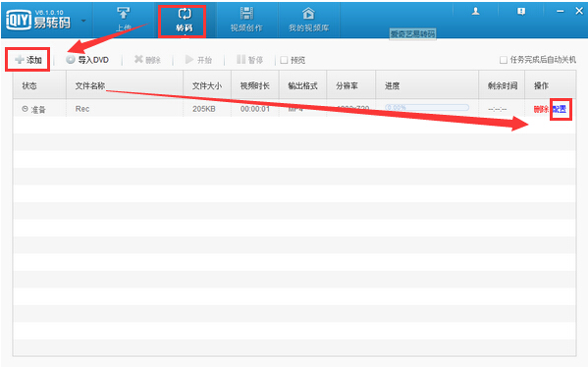Go to 我的视频库 my video library
This screenshot has height=367, width=588.
pyautogui.click(x=308, y=20)
